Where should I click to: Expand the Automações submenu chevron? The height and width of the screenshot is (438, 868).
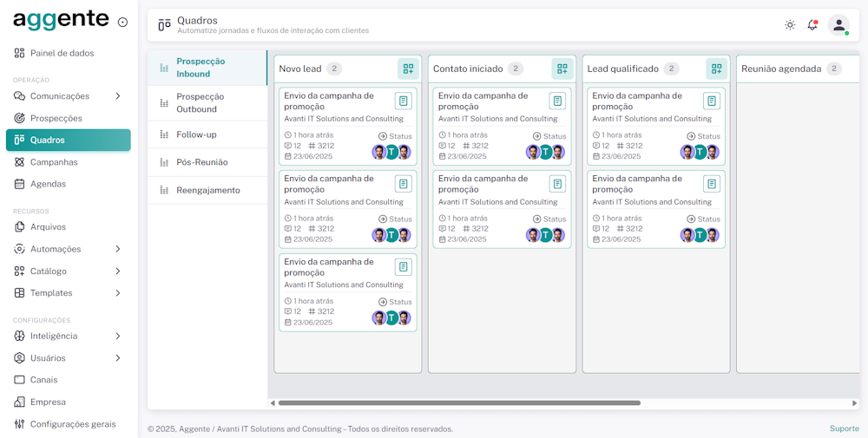pos(117,249)
